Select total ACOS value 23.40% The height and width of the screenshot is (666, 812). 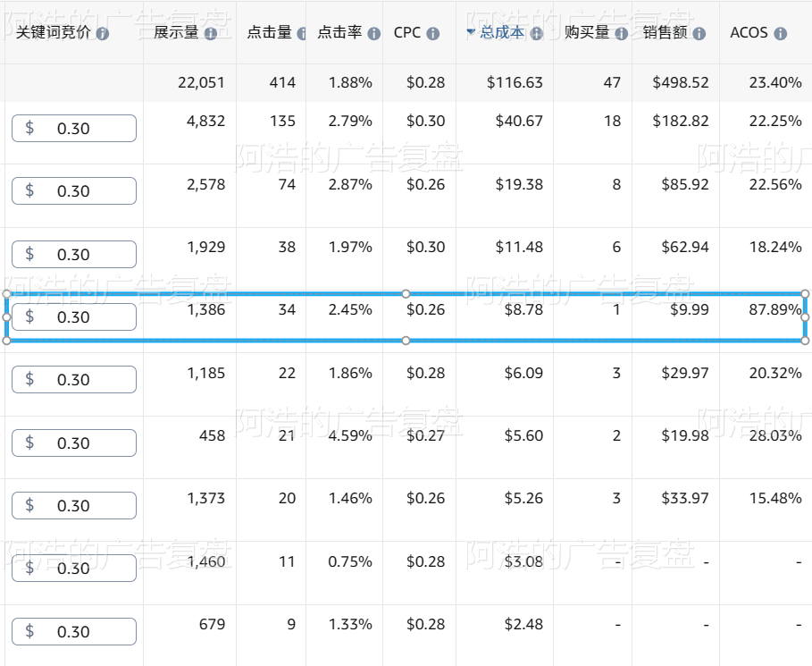[x=775, y=82]
